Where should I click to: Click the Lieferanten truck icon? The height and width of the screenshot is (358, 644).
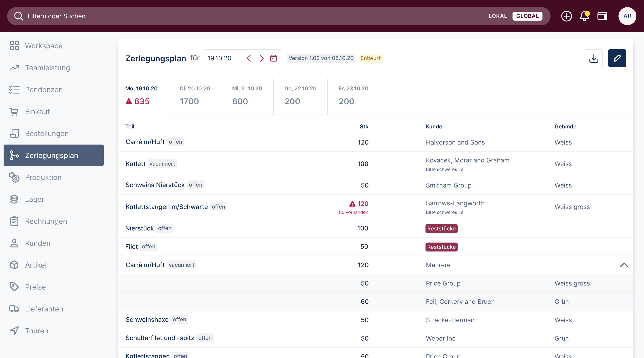pyautogui.click(x=14, y=309)
